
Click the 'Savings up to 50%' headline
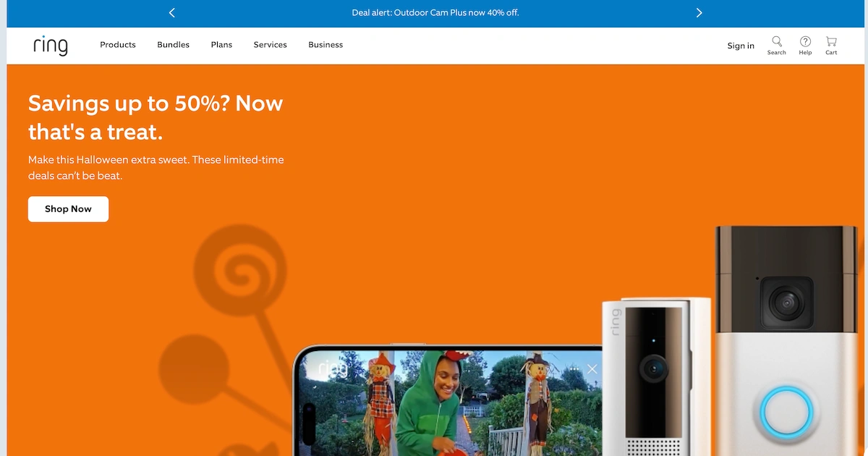coord(156,117)
